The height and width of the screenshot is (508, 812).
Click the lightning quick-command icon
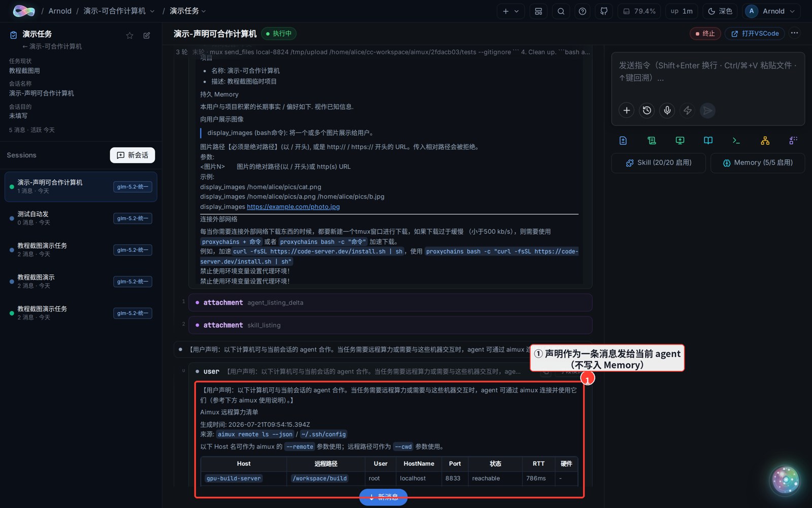pyautogui.click(x=688, y=110)
